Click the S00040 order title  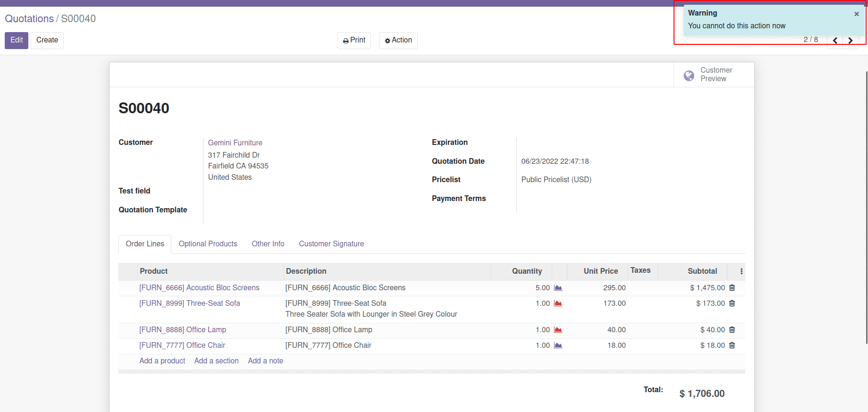[x=144, y=108]
